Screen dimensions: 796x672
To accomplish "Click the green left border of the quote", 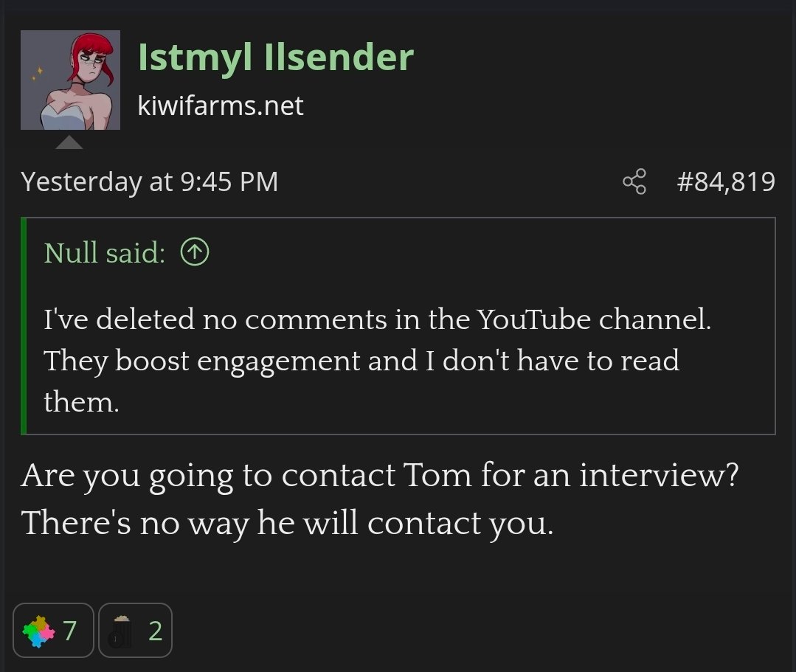I will (x=24, y=325).
